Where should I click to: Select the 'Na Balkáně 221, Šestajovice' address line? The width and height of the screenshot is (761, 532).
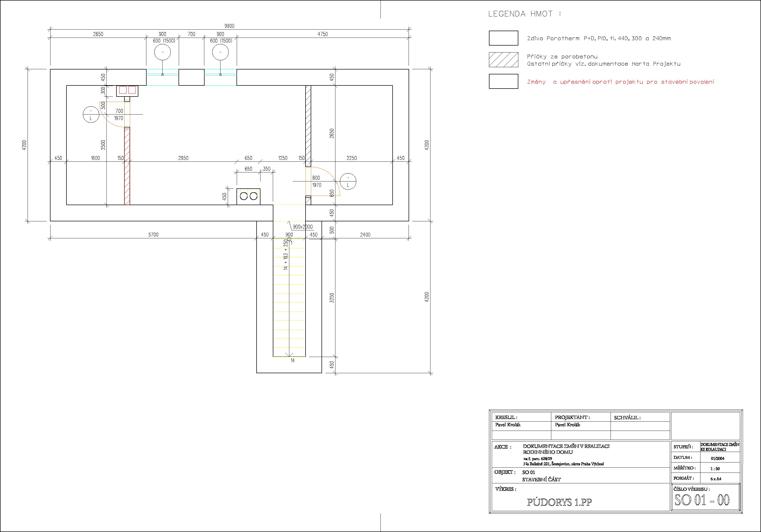pos(563,464)
